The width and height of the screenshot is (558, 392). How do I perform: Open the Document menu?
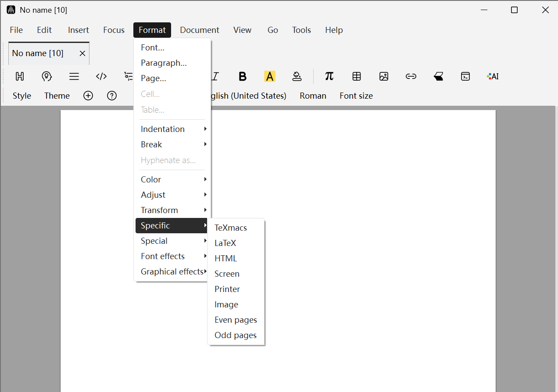[x=200, y=30]
